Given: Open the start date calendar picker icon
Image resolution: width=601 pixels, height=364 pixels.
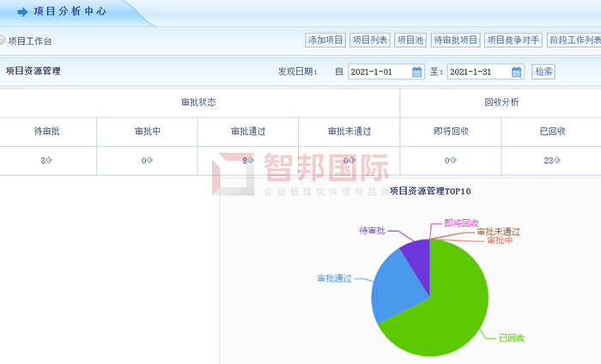Looking at the screenshot, I should tap(417, 72).
